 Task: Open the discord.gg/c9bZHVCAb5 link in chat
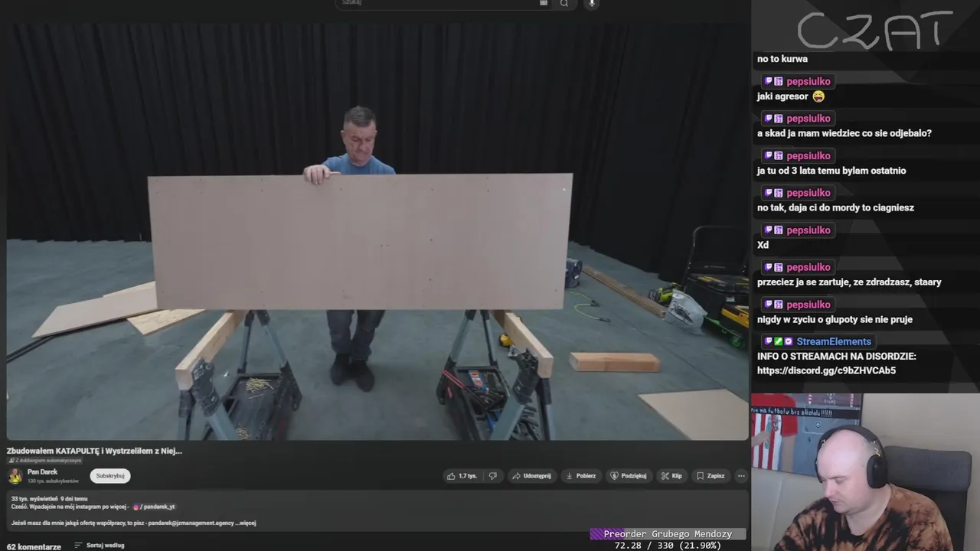point(826,370)
